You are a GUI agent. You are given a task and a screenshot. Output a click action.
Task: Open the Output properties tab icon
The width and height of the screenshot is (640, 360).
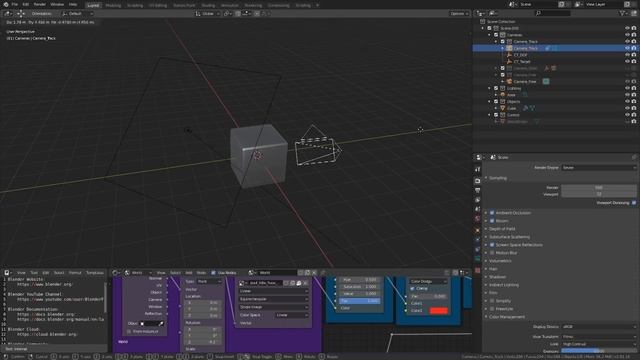(478, 191)
